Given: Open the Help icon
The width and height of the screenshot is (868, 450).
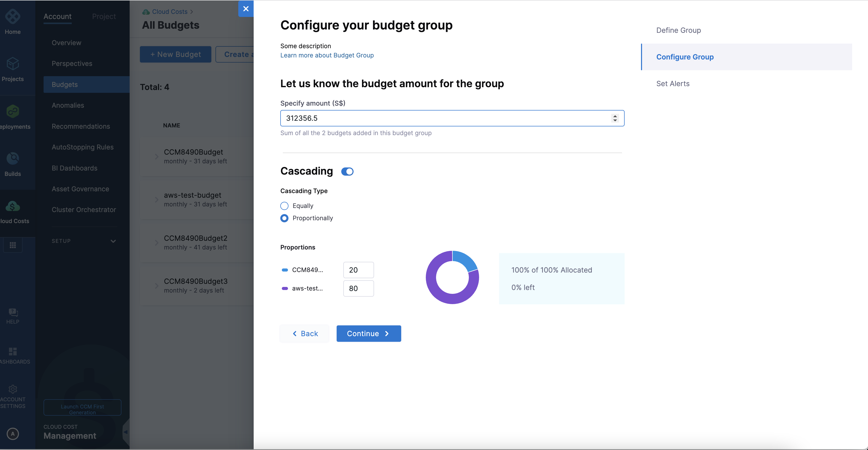Looking at the screenshot, I should 13,312.
